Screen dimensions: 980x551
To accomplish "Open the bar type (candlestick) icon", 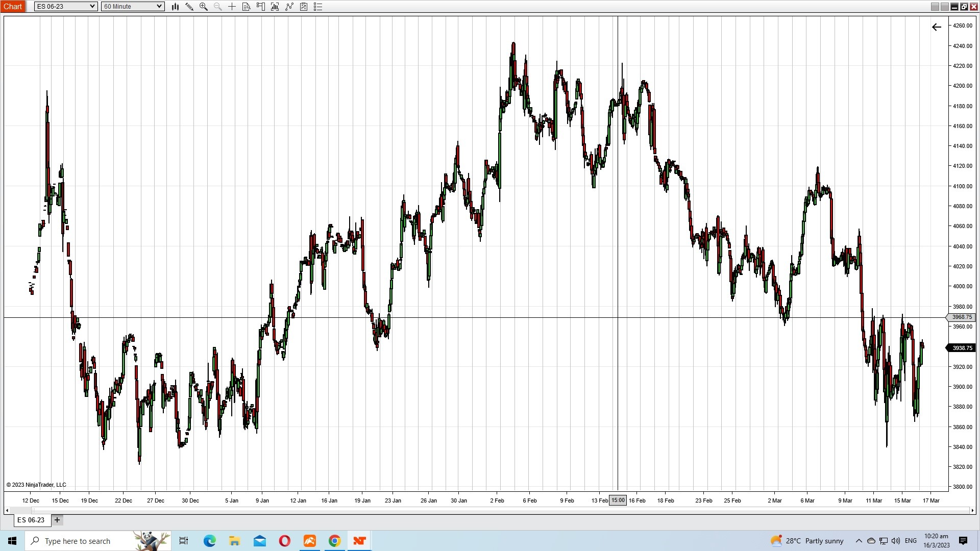I will pyautogui.click(x=175, y=7).
